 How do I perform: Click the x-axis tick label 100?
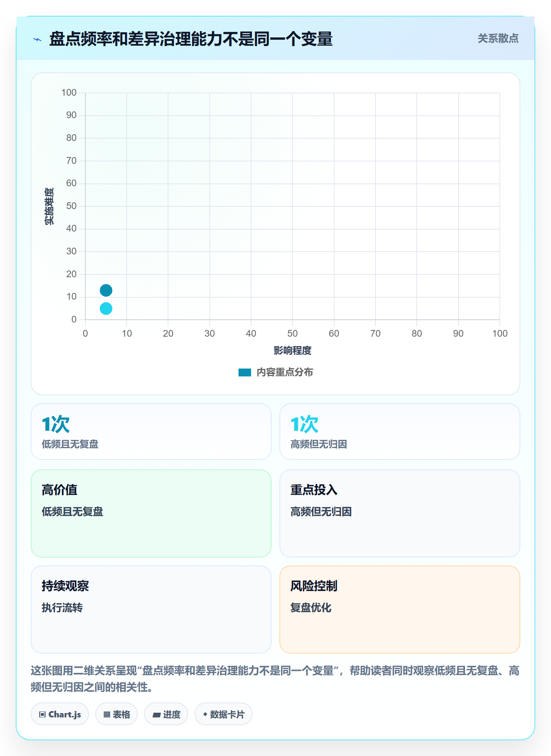pyautogui.click(x=500, y=334)
